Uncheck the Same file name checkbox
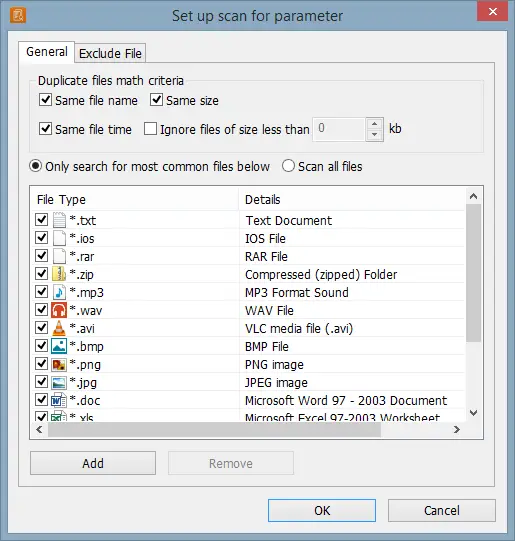 point(45,100)
